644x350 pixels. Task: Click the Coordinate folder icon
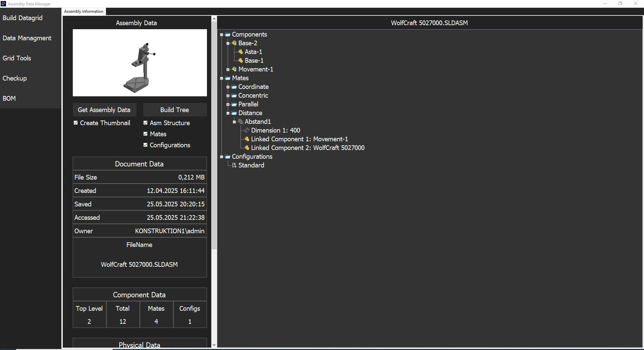click(234, 87)
